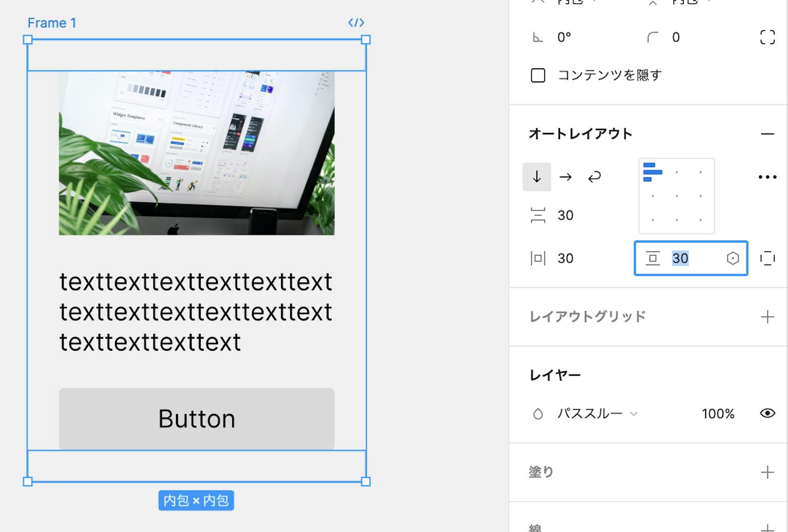Image resolution: width=788 pixels, height=532 pixels.
Task: Click individual padding toggle icon
Action: pos(767,258)
